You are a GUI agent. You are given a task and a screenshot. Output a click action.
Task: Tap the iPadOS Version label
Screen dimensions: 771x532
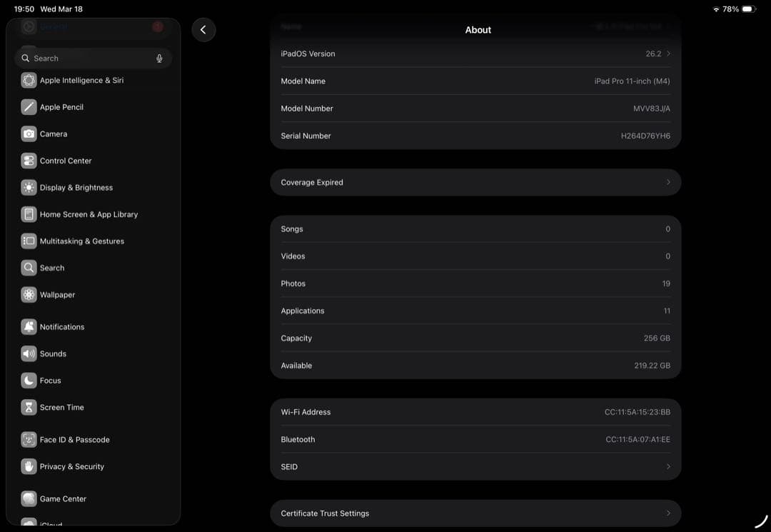308,54
